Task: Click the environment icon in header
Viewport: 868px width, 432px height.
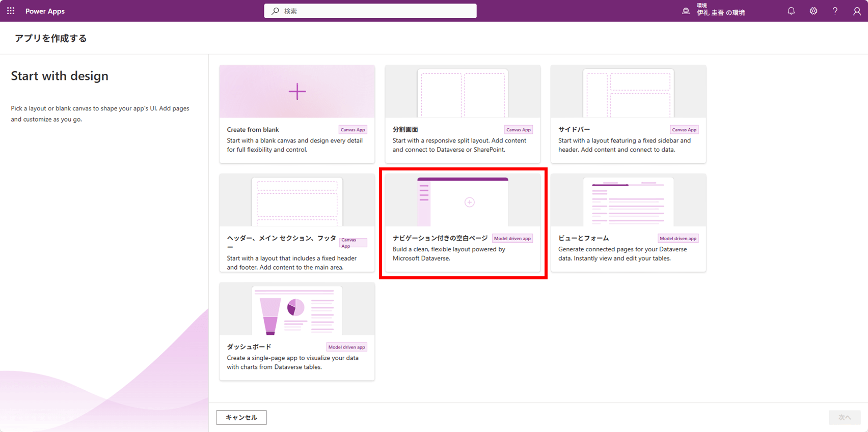Action: (x=686, y=11)
